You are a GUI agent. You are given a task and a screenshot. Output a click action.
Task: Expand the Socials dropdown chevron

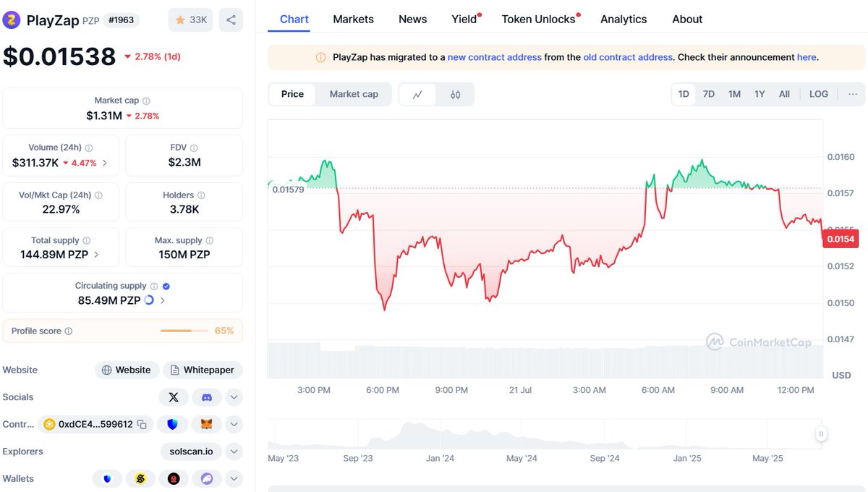click(234, 397)
